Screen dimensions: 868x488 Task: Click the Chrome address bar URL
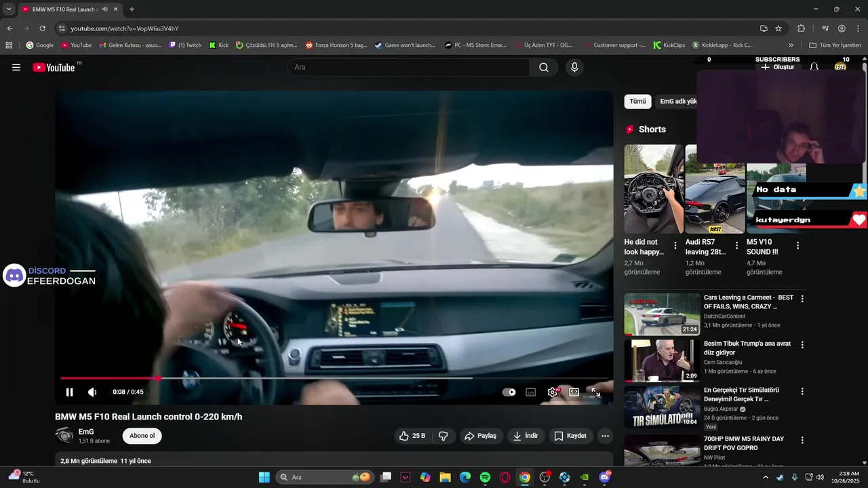pyautogui.click(x=125, y=28)
